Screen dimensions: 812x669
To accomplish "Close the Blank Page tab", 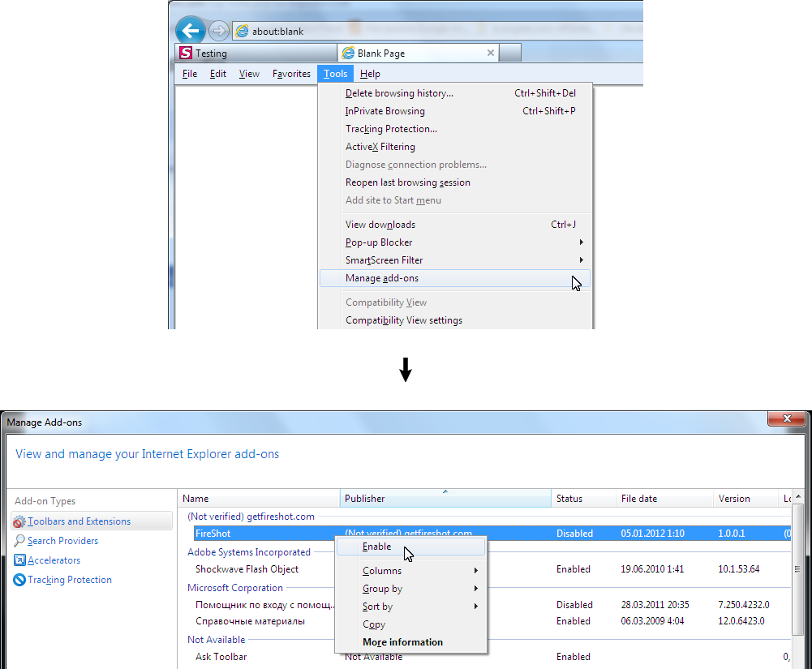I will point(491,53).
